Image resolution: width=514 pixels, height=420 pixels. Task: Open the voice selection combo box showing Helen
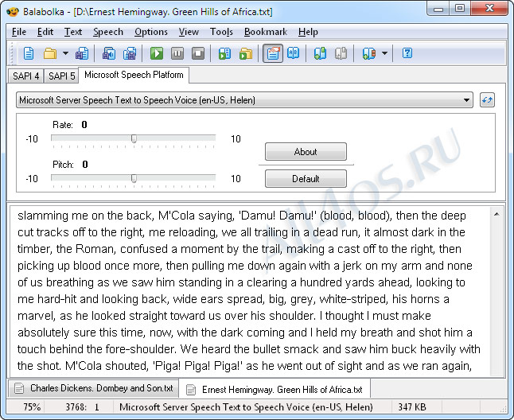point(244,100)
